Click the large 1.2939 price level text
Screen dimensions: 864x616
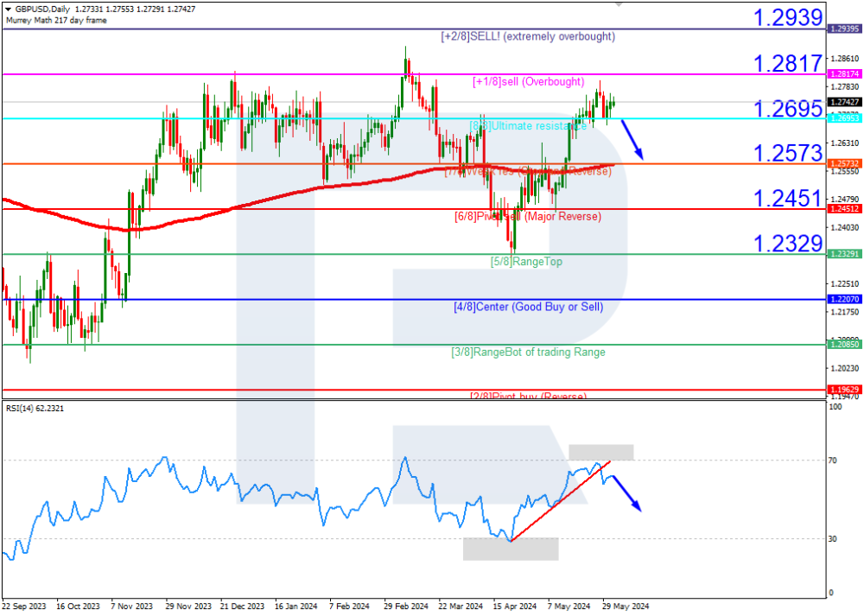point(786,17)
